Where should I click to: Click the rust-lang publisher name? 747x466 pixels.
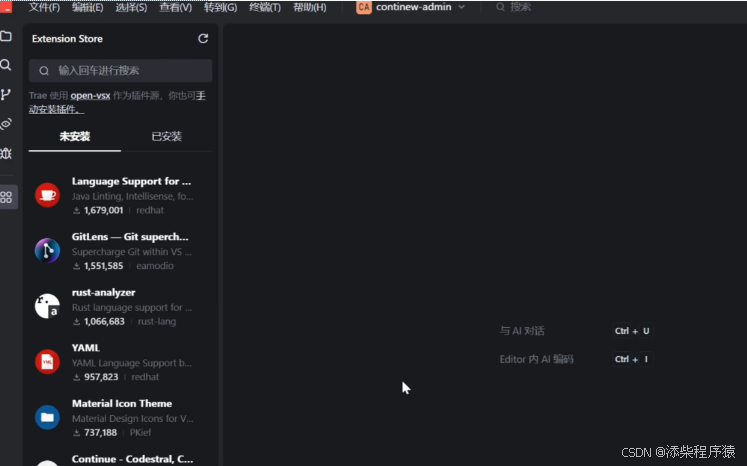tap(157, 322)
